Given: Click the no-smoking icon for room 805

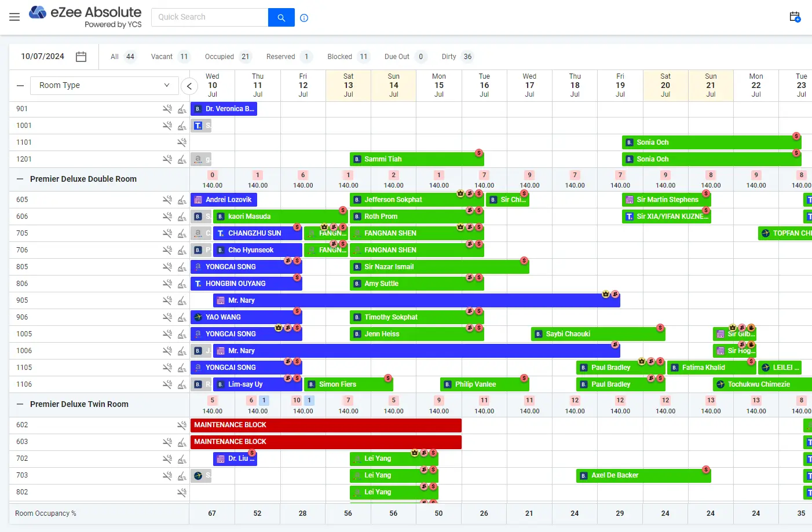Looking at the screenshot, I should (167, 267).
